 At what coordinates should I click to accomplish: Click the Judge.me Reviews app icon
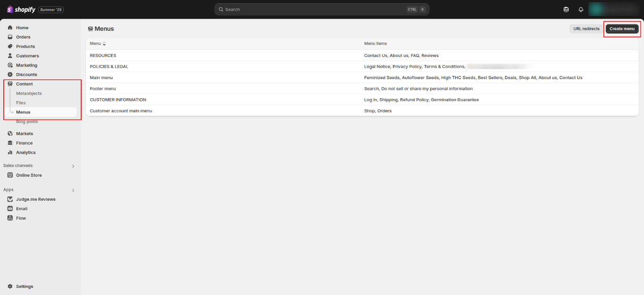(10, 199)
